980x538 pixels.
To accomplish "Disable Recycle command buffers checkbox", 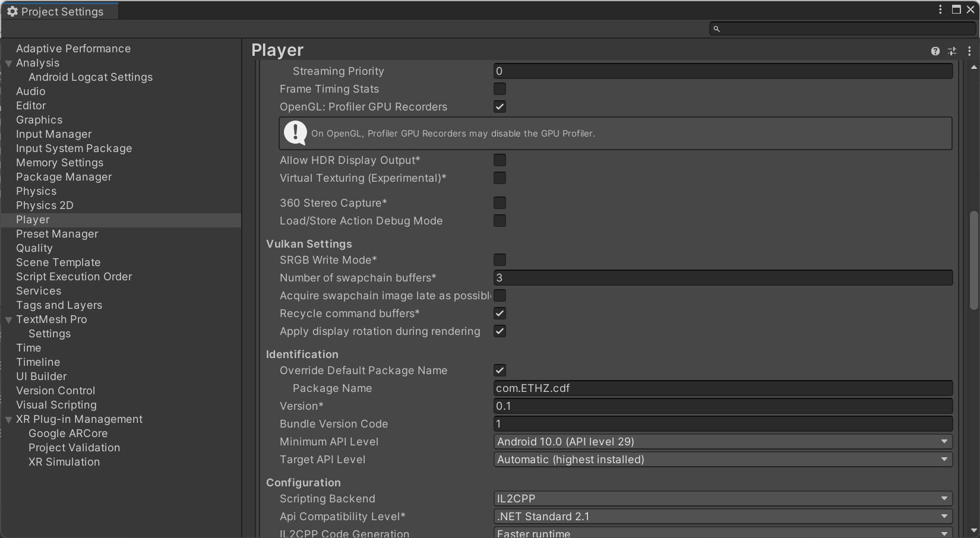I will pyautogui.click(x=500, y=314).
